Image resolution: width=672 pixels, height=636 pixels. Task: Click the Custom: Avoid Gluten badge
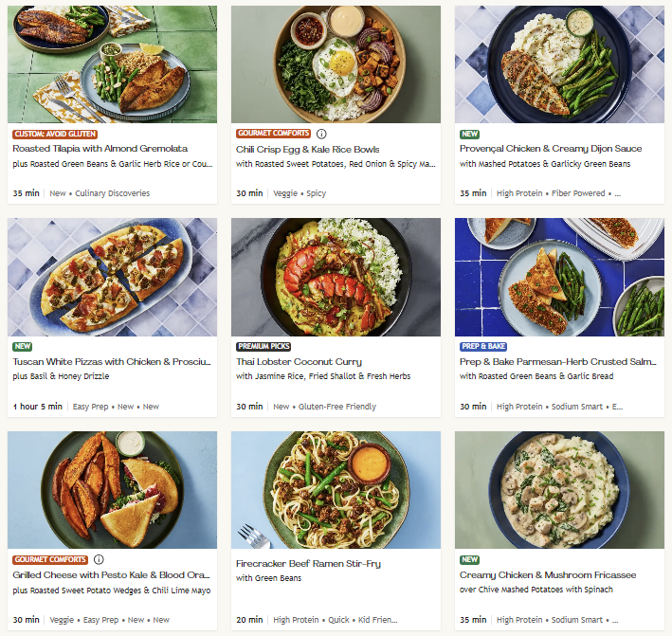[55, 135]
